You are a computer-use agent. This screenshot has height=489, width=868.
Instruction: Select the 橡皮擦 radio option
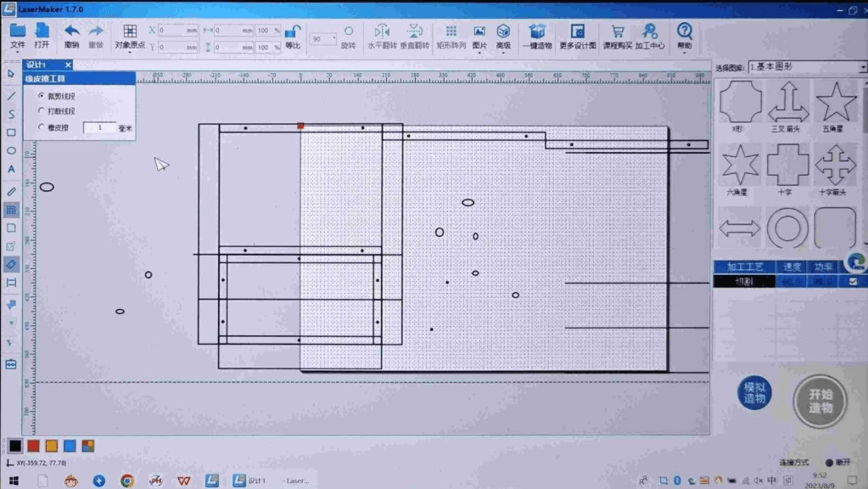point(42,127)
